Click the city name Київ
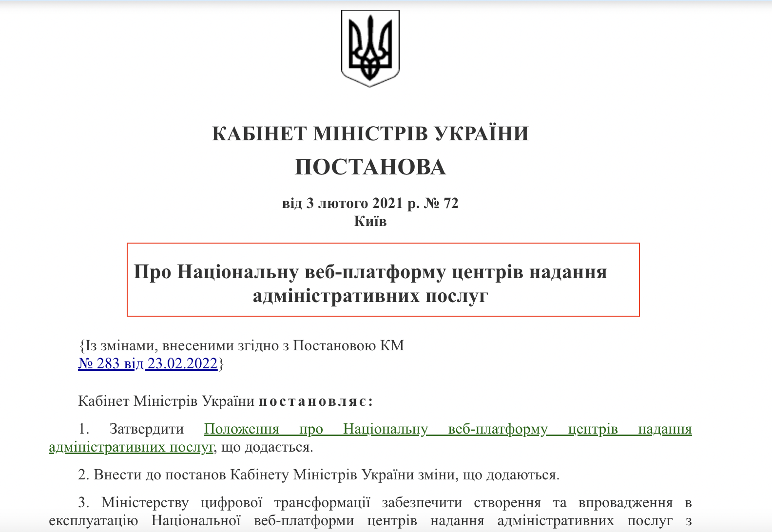 point(370,222)
